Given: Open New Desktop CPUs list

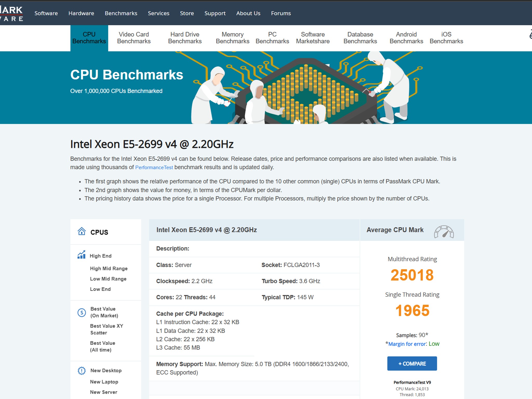Looking at the screenshot, I should click(x=106, y=370).
